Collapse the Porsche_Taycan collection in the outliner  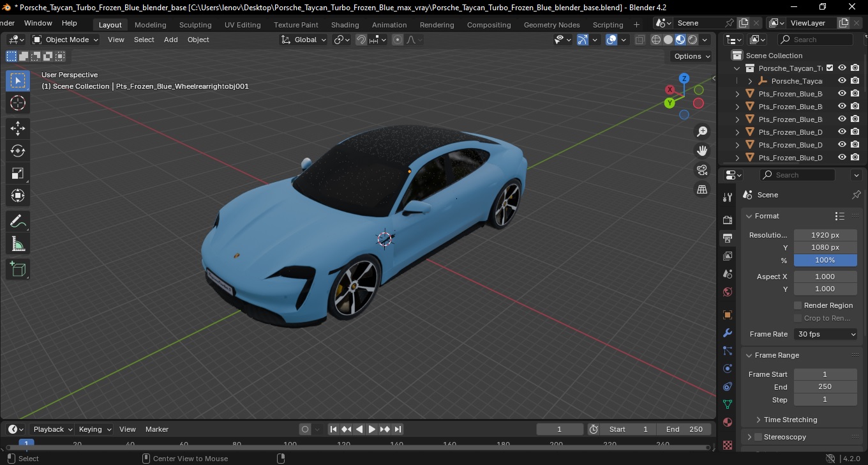tap(737, 68)
